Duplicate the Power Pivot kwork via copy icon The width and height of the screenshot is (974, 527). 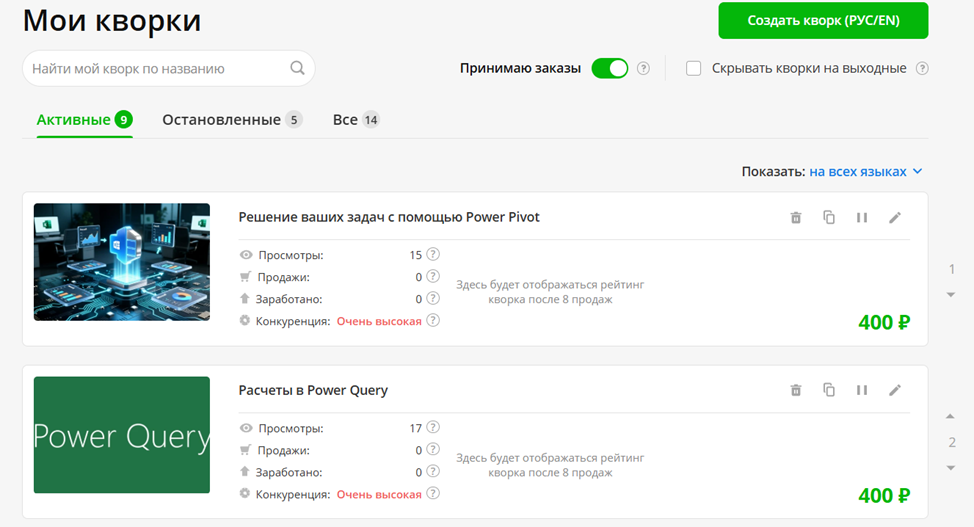(x=829, y=218)
